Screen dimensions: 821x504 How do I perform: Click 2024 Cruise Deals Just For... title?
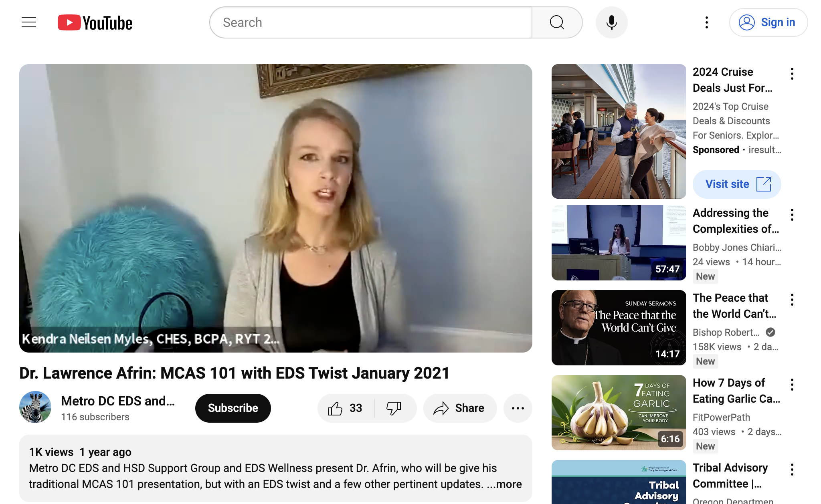pos(732,80)
